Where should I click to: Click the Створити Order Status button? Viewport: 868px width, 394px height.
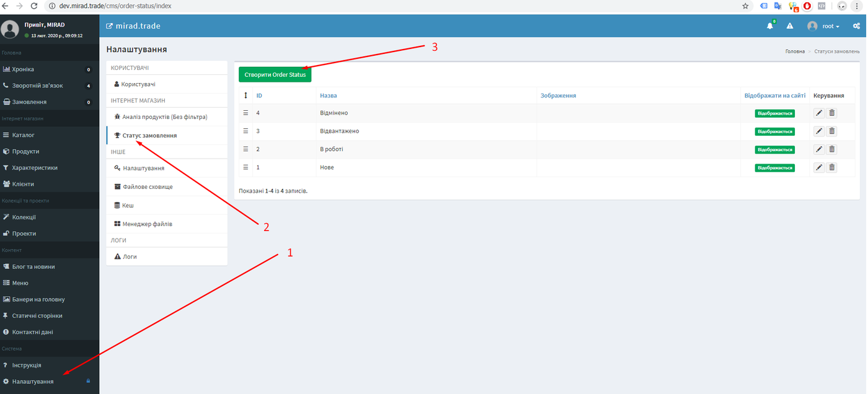pos(275,74)
